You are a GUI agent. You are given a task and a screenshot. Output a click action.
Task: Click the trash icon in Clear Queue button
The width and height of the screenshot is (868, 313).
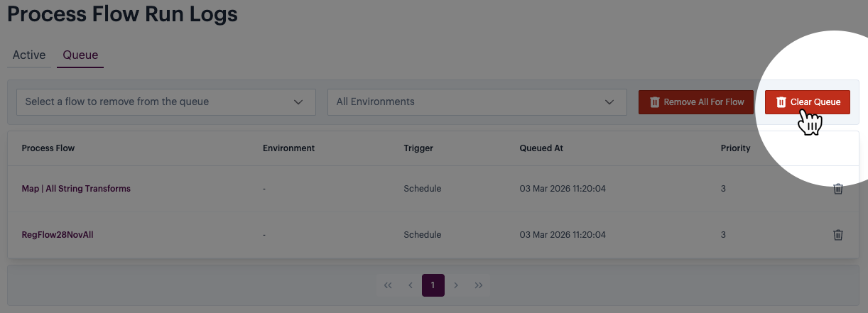[x=781, y=102]
